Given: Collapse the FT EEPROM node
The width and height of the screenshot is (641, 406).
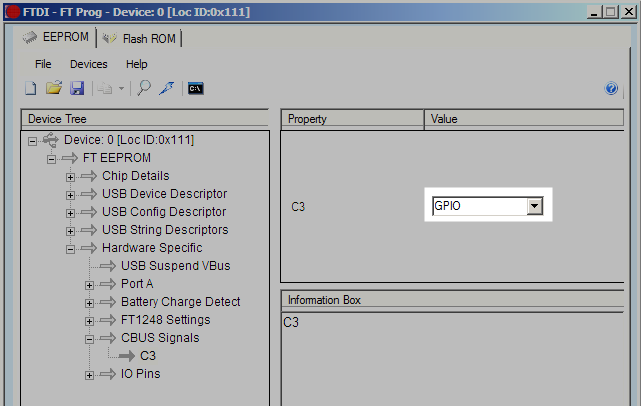Looking at the screenshot, I should click(x=51, y=159).
